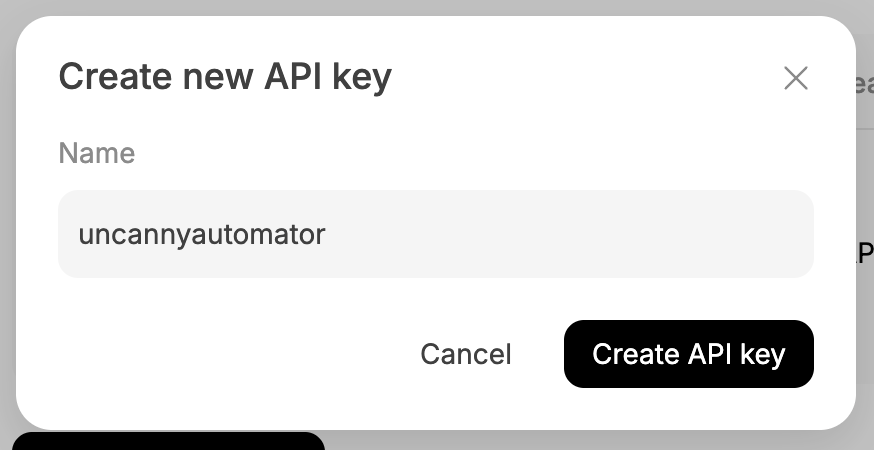This screenshot has width=874, height=450.
Task: Place cursor after uncannyautomator in Name box
Action: click(328, 234)
